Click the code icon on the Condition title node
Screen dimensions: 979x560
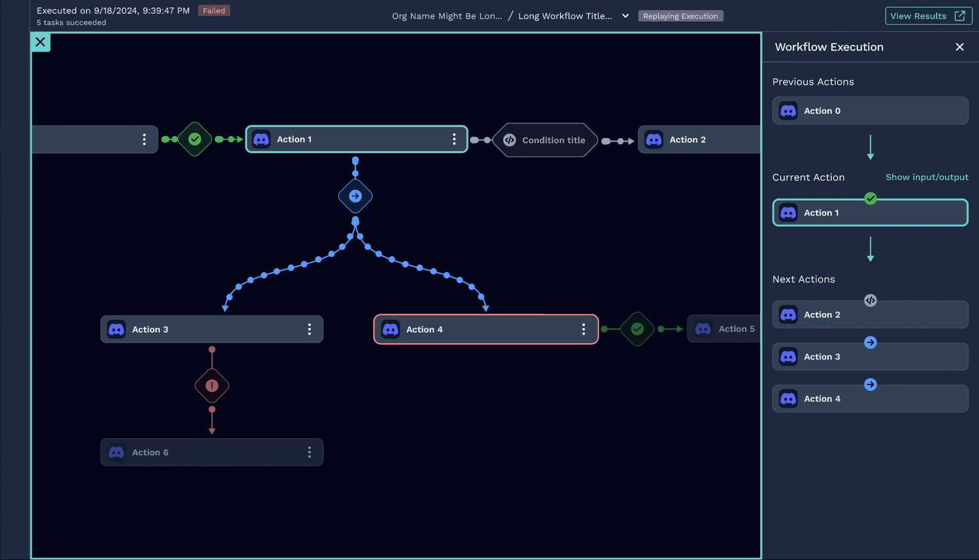[x=509, y=140]
